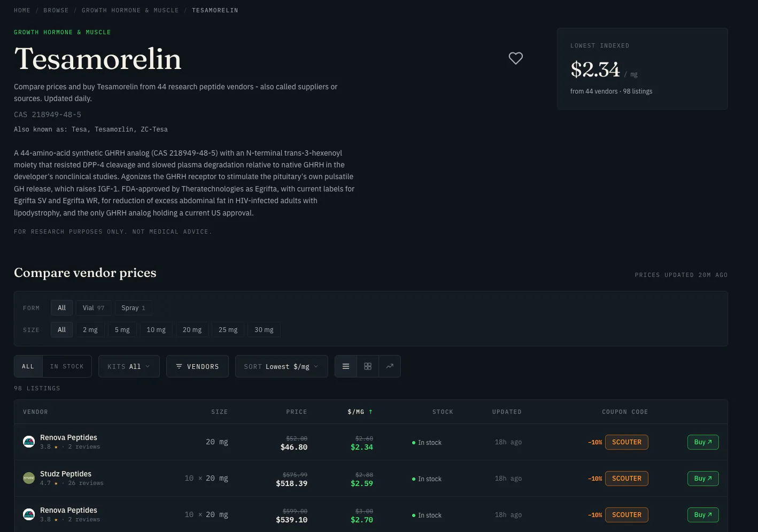758x532 pixels.
Task: Show all listings regardless of stock
Action: 28,366
